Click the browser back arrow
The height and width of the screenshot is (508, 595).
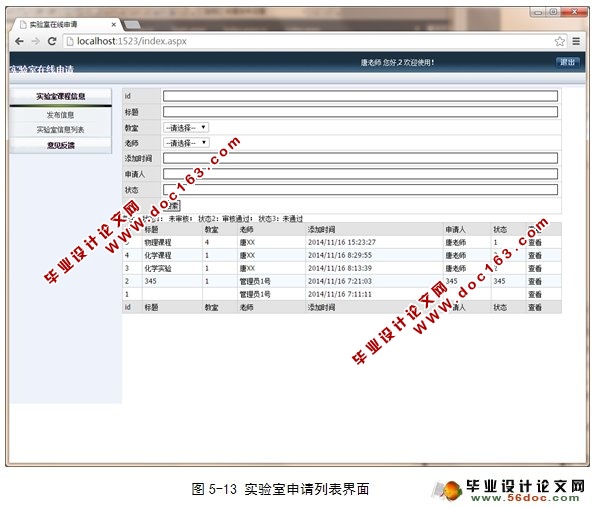click(x=19, y=41)
